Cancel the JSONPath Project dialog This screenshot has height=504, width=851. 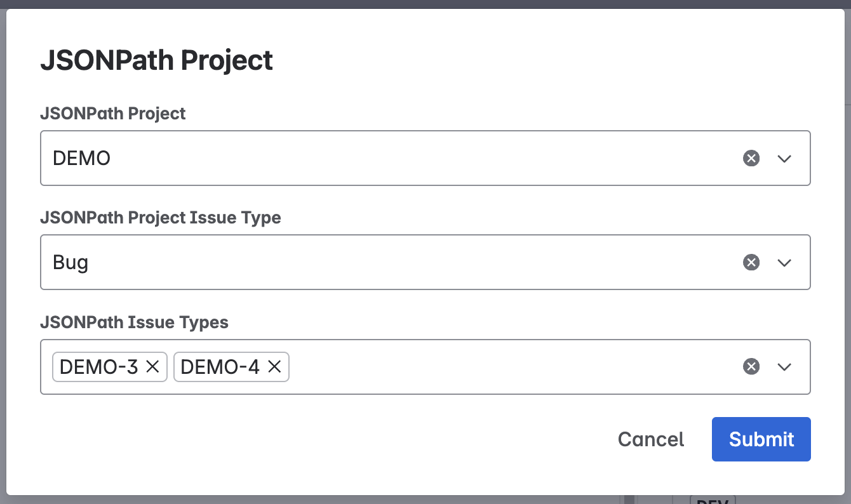[x=651, y=439]
